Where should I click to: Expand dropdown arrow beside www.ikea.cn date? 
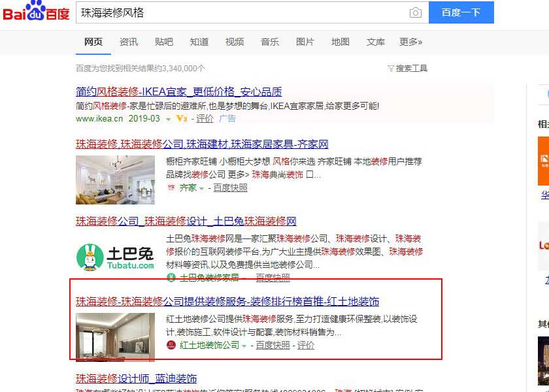click(168, 120)
